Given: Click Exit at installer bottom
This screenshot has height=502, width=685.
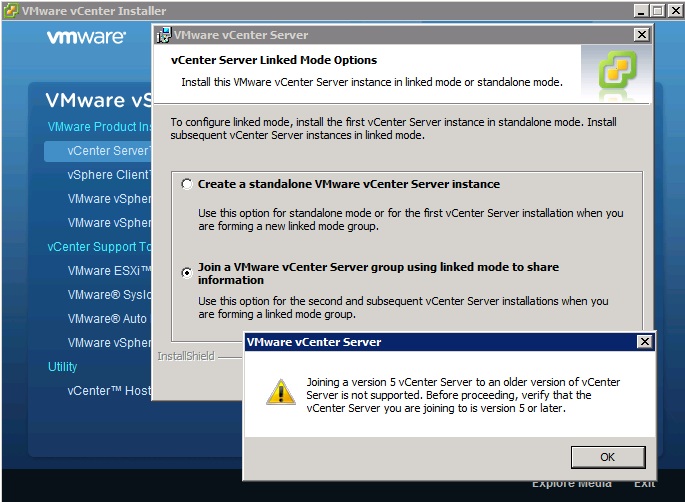Looking at the screenshot, I should point(644,483).
